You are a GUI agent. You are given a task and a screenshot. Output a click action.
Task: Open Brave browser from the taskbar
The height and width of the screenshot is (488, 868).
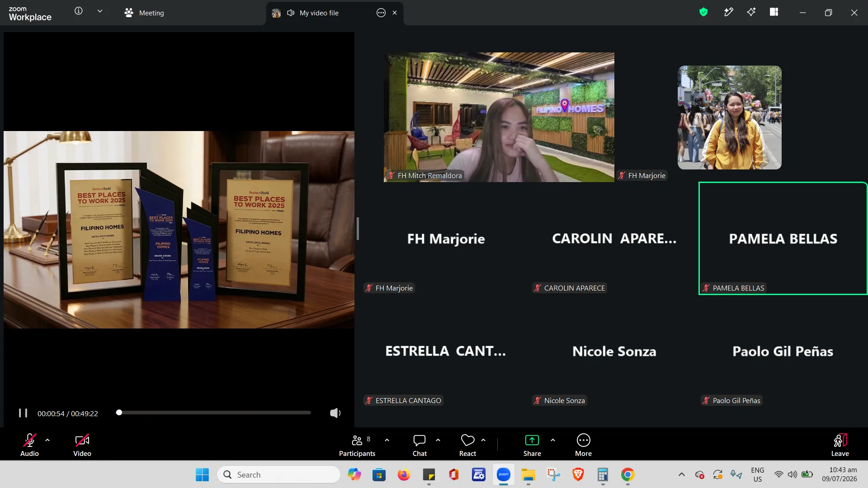click(578, 474)
